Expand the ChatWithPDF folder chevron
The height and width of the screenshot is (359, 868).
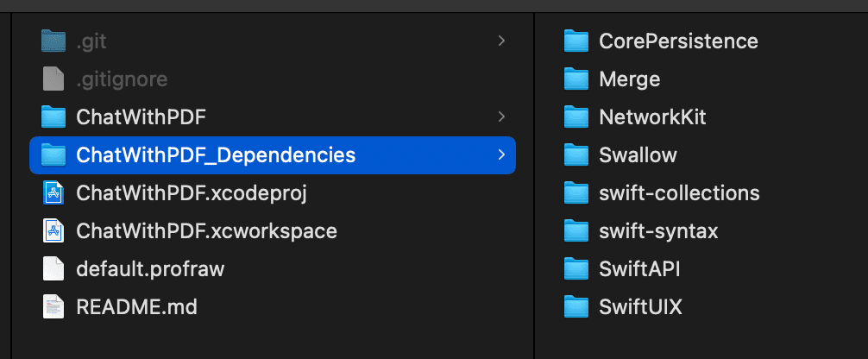coord(501,117)
